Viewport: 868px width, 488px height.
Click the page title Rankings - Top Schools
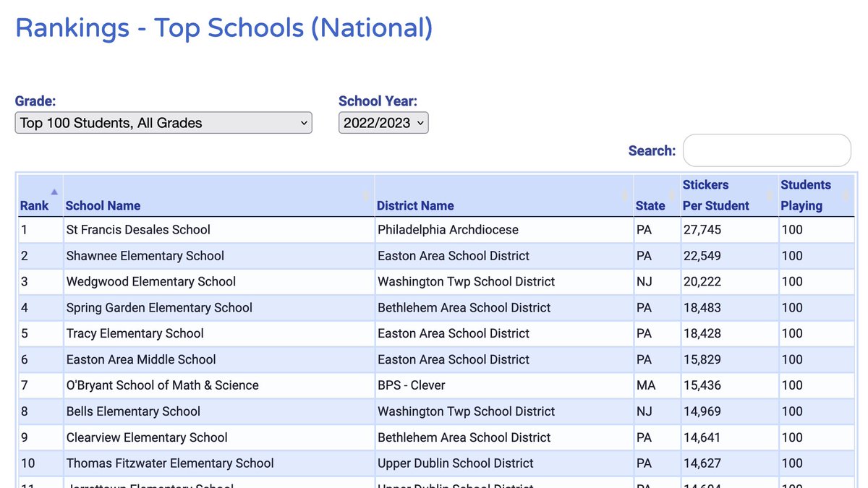point(224,28)
